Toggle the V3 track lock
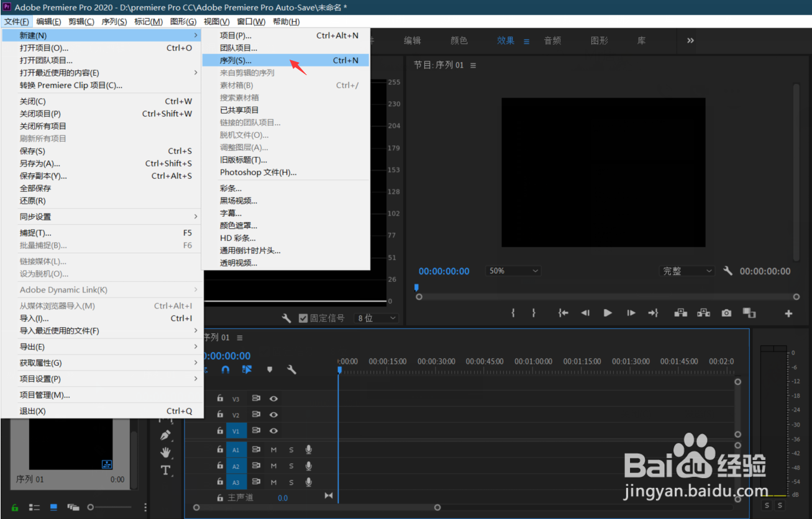The image size is (812, 519). pos(220,399)
